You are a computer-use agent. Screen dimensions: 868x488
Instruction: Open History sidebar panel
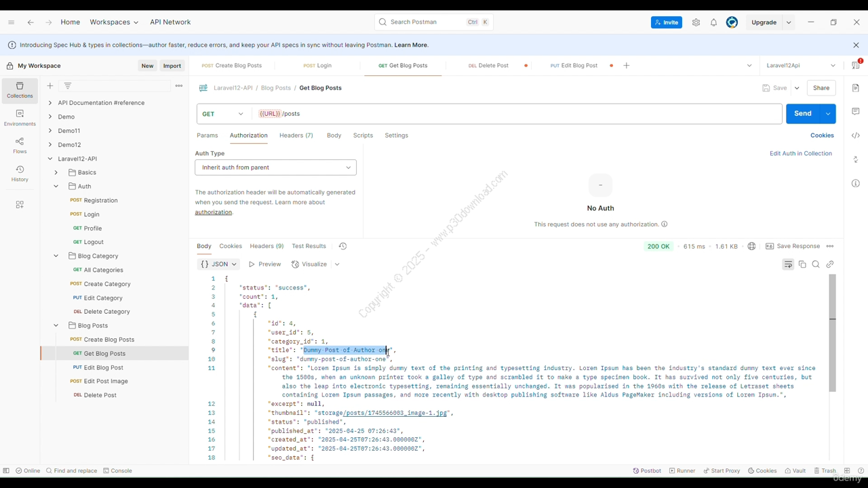(x=20, y=174)
